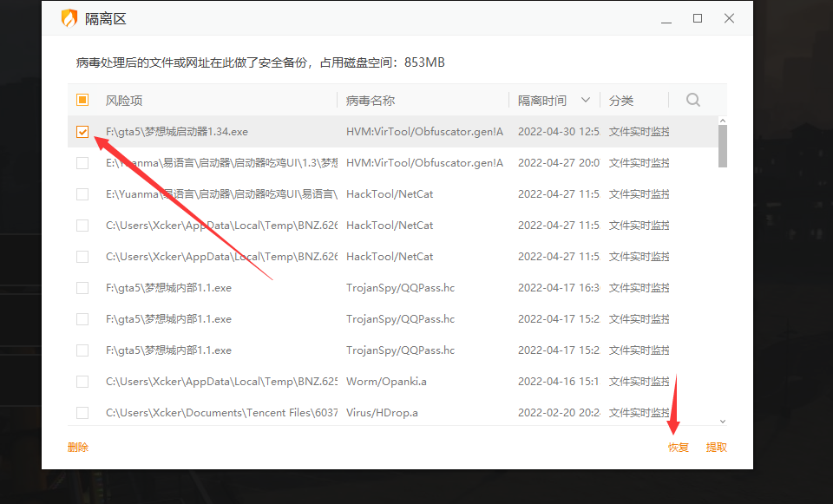Maximize the 隔离区 window
This screenshot has width=833, height=504.
tap(698, 18)
